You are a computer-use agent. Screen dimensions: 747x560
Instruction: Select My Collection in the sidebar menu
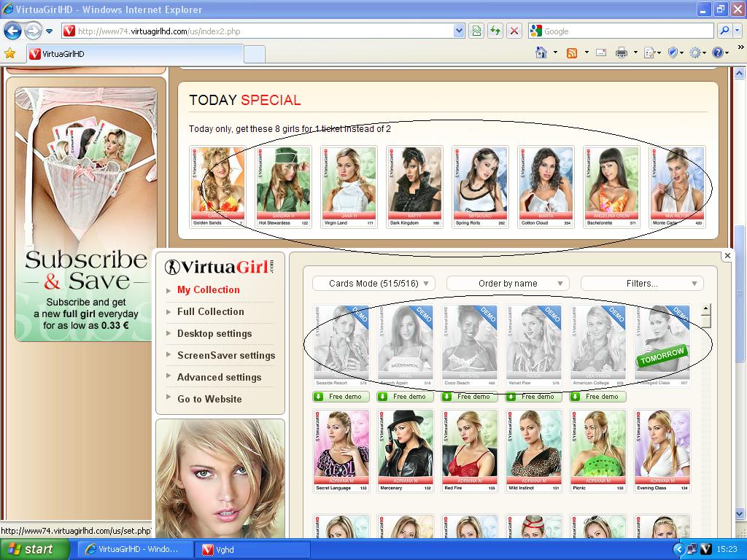click(208, 289)
